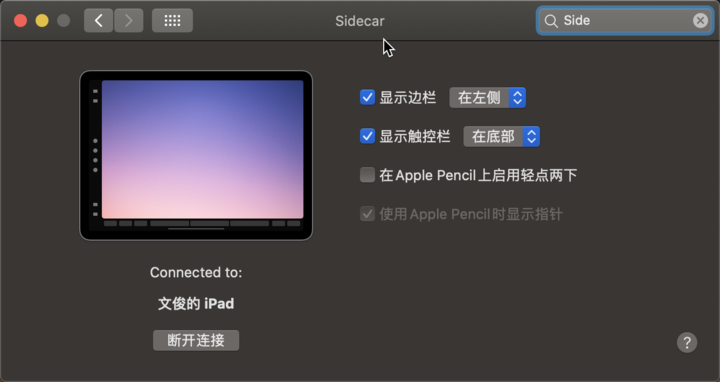Click blue stepper arrows beside 在左侧
This screenshot has height=382, width=720.
tap(518, 97)
